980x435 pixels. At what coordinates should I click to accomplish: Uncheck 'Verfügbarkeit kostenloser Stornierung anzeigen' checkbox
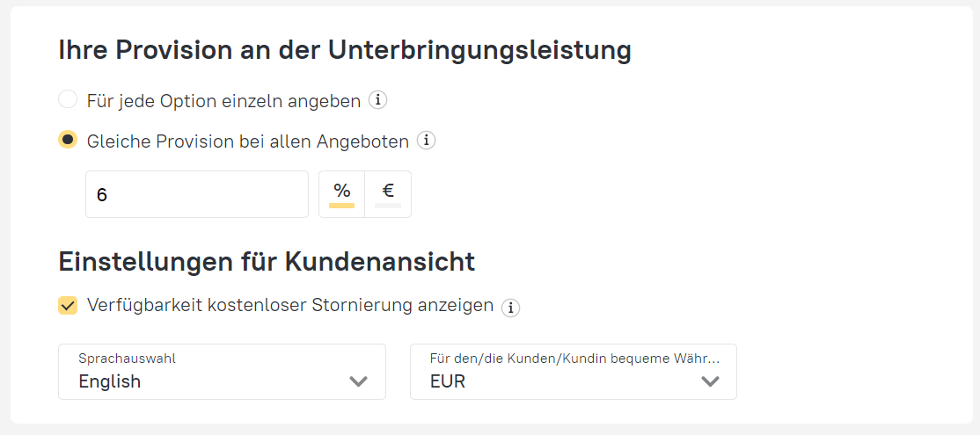pos(68,306)
